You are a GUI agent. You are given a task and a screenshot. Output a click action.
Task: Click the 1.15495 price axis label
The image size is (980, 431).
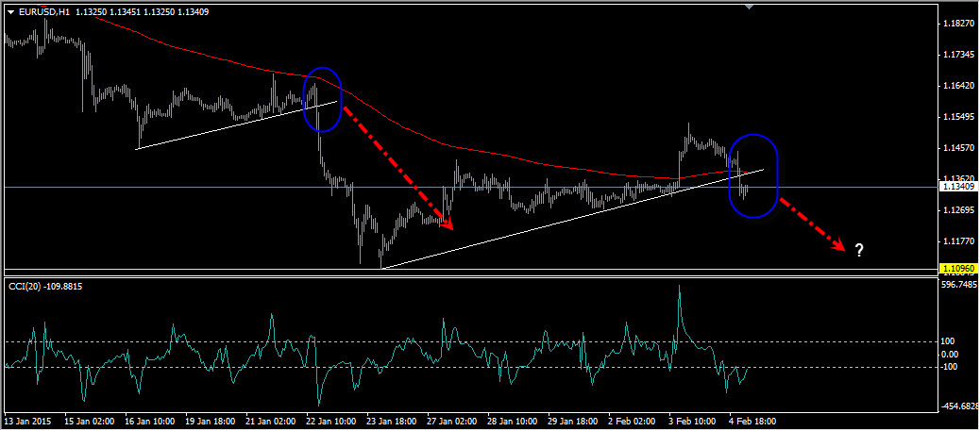[959, 117]
